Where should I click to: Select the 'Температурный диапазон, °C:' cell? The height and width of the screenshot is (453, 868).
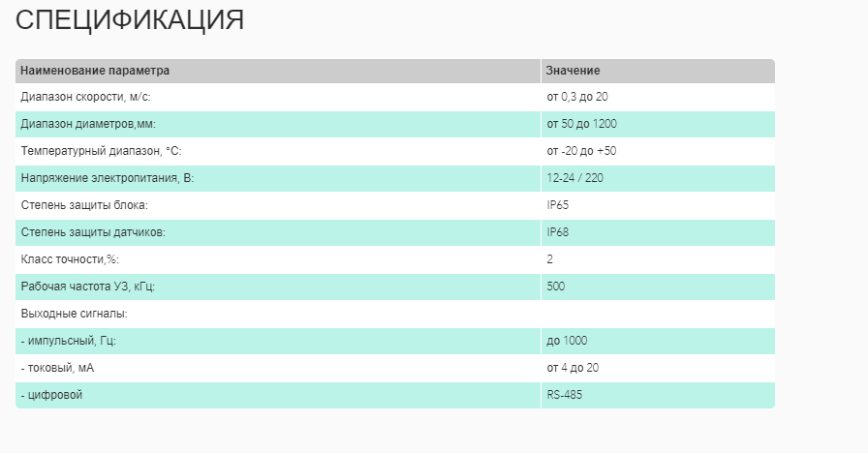point(101,151)
